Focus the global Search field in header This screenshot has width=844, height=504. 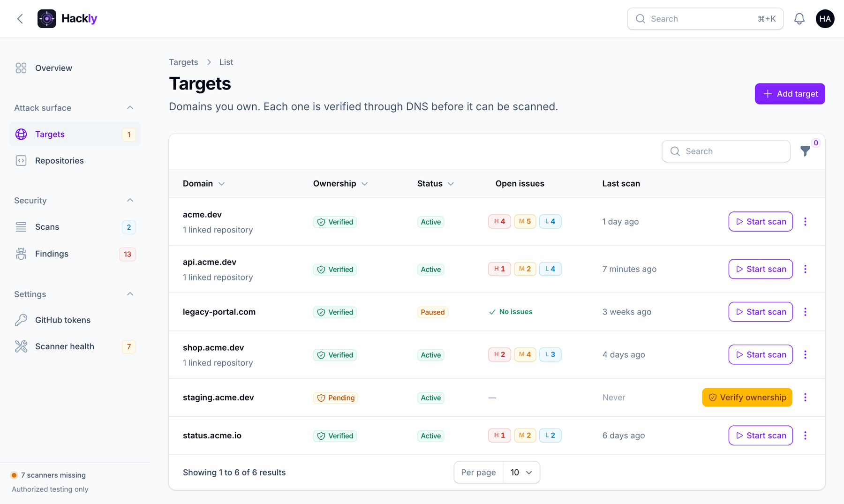click(x=705, y=19)
